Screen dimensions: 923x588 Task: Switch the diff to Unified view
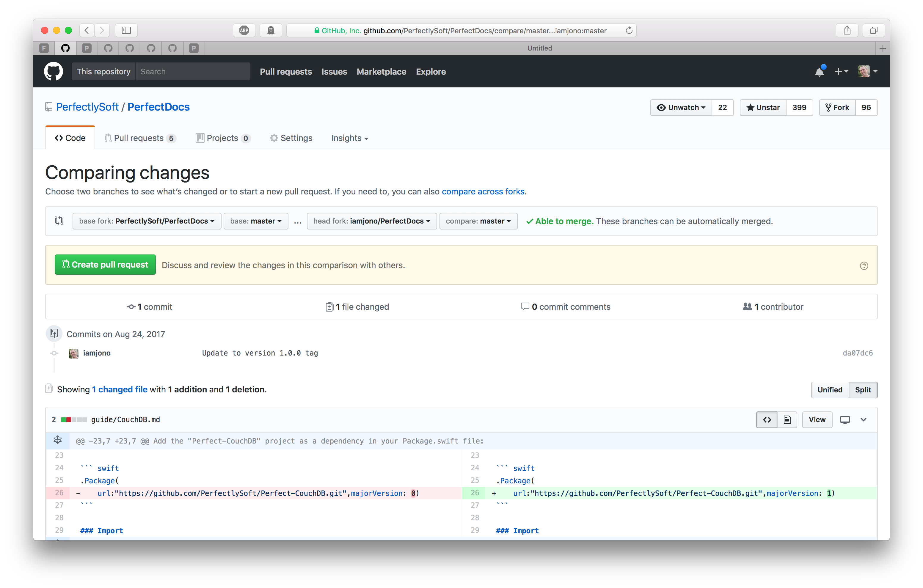829,390
